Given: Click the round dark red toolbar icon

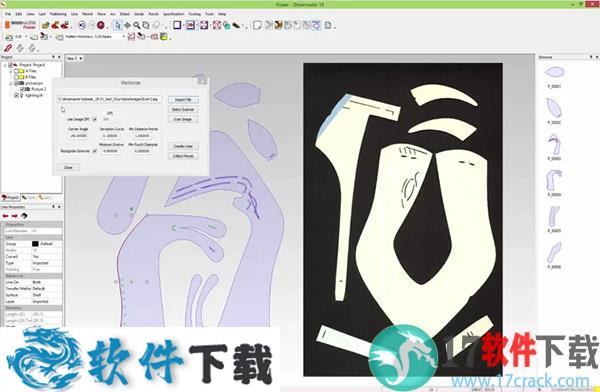Looking at the screenshot, I should tap(101, 25).
